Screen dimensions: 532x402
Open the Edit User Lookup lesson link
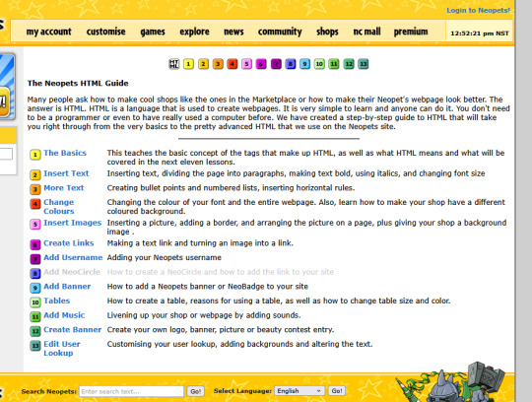[62, 349]
